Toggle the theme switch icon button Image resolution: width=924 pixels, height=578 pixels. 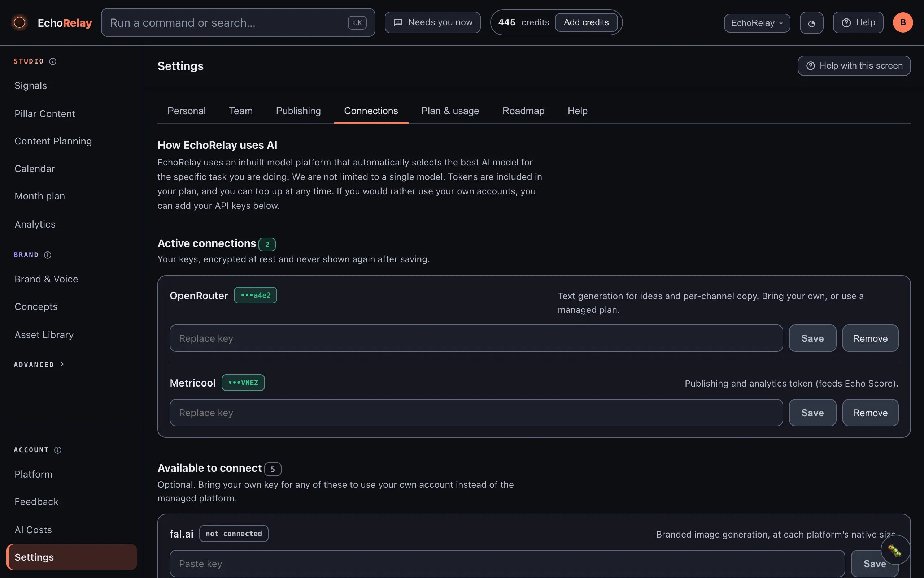(x=811, y=22)
